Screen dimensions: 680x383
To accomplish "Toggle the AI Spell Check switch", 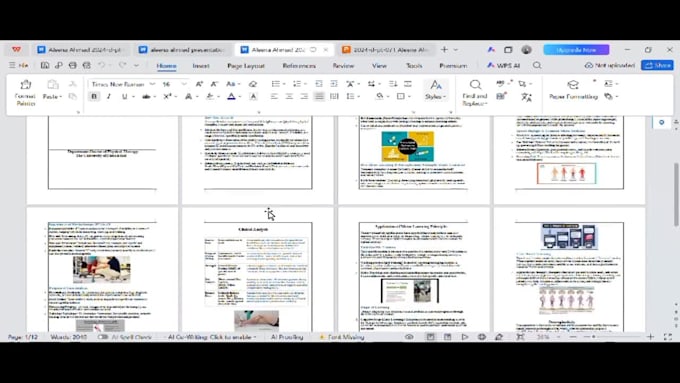I will [103, 337].
